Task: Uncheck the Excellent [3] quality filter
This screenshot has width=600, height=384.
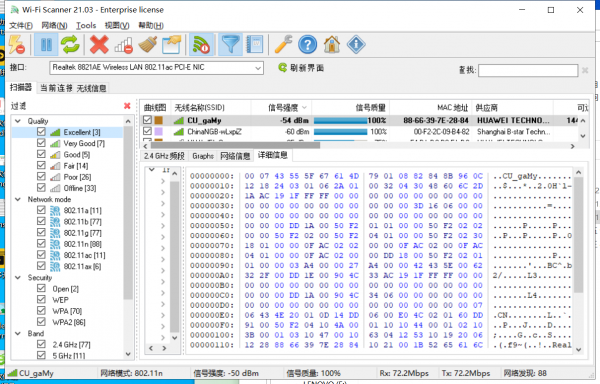Action: [41, 132]
